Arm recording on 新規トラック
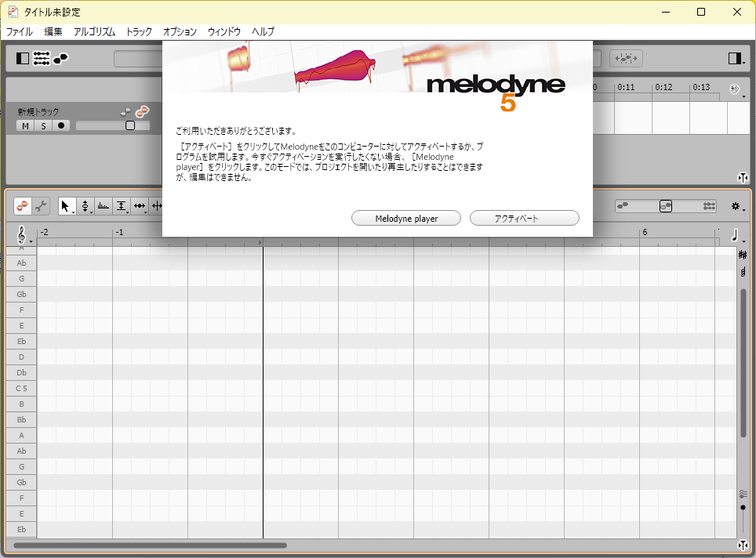 coord(61,125)
